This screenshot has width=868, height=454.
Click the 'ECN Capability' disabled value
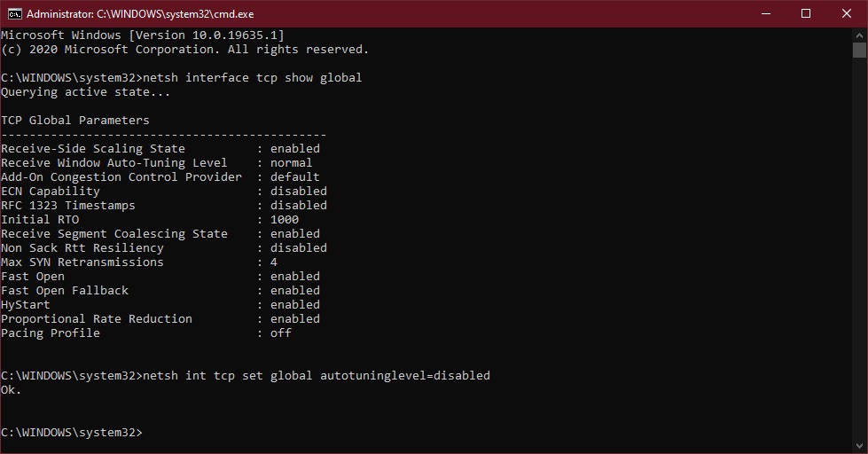[299, 191]
